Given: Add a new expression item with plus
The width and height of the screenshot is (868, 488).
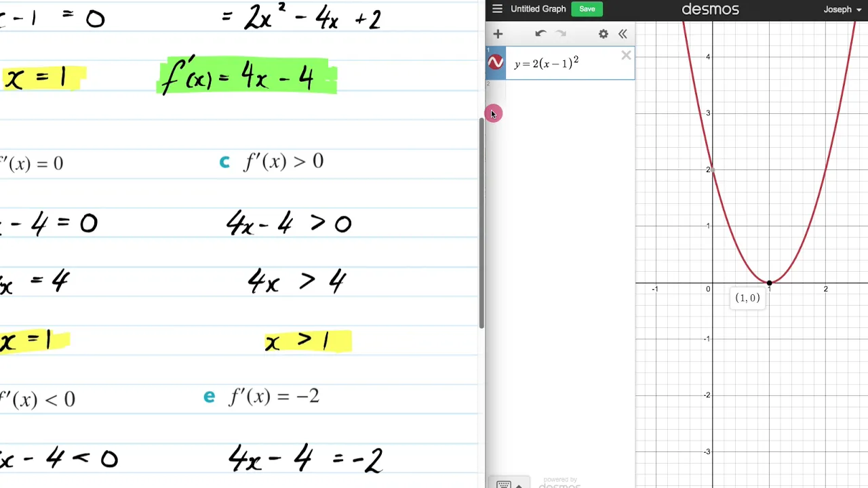Looking at the screenshot, I should 498,34.
